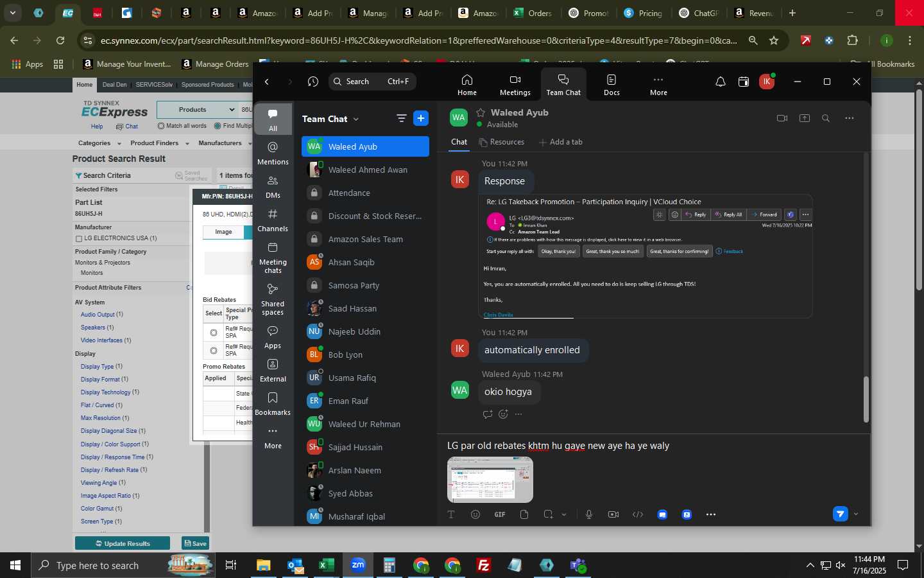Go back in Zoom navigation
The image size is (924, 578).
click(267, 82)
